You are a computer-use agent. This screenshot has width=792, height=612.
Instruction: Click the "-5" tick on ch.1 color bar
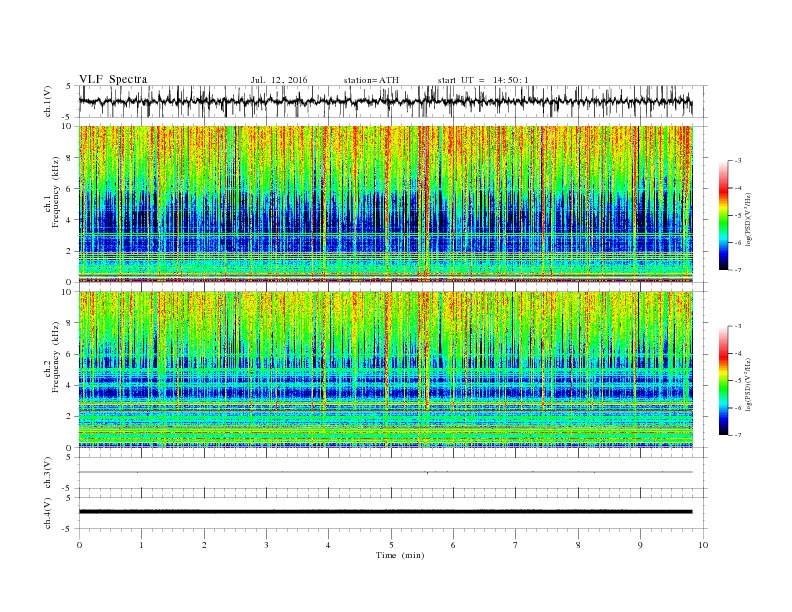tap(738, 216)
